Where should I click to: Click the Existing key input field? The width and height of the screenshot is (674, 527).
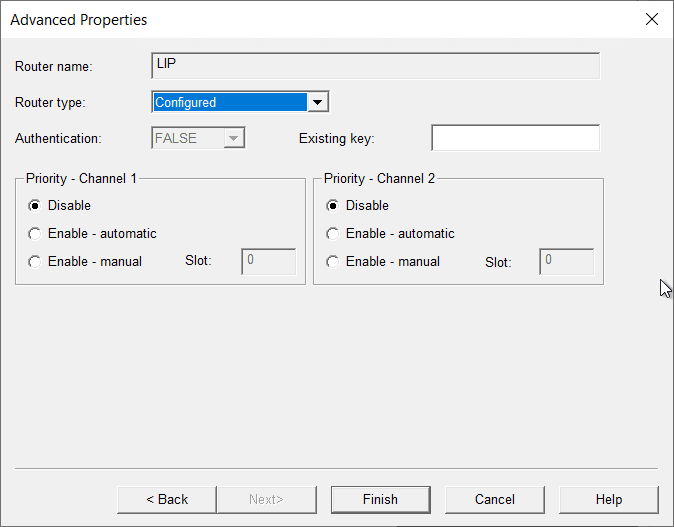click(x=515, y=138)
